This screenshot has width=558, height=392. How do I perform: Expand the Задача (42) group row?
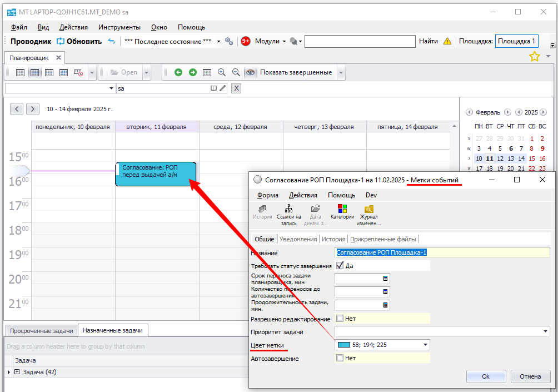tap(17, 372)
